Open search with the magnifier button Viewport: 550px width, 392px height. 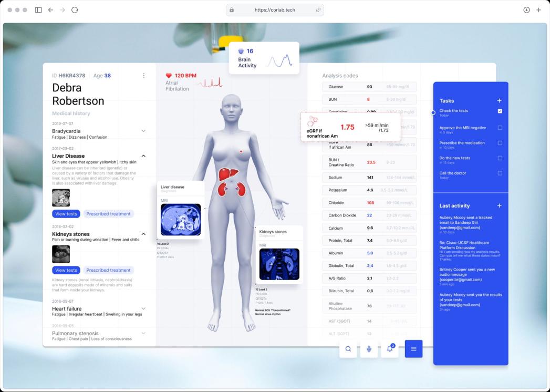(348, 349)
